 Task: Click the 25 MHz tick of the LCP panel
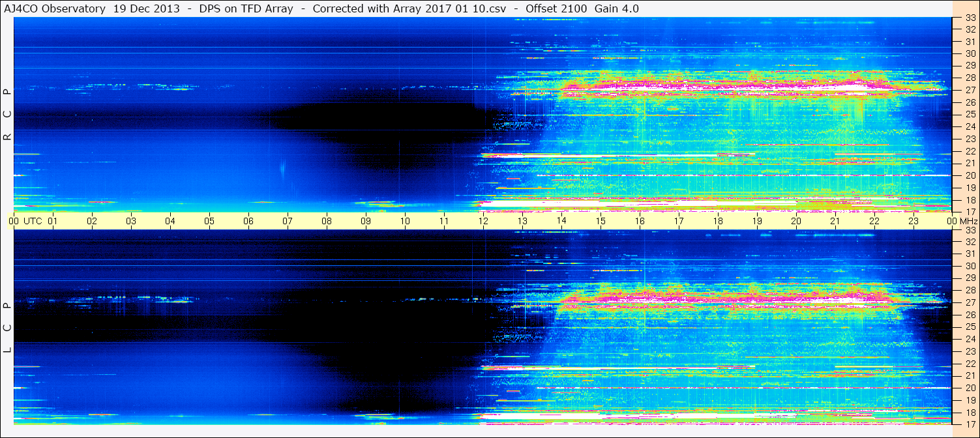tap(970, 327)
